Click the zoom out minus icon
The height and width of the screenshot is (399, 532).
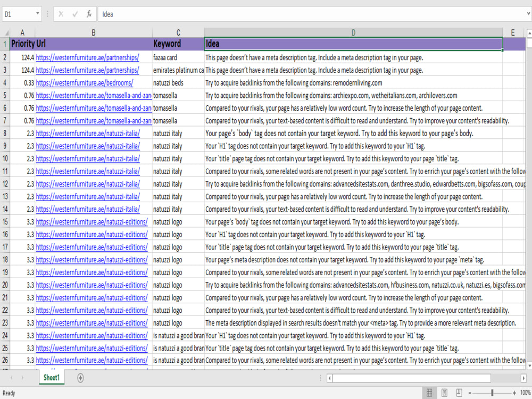(x=470, y=393)
